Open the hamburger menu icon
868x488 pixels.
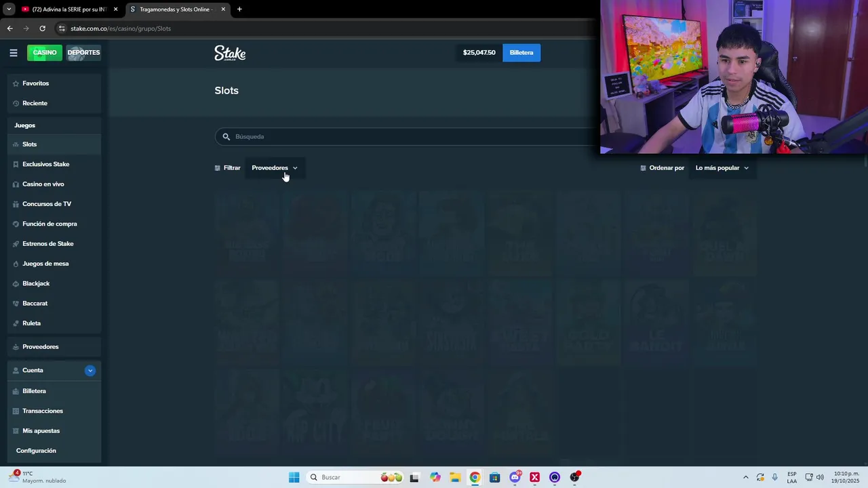click(14, 52)
